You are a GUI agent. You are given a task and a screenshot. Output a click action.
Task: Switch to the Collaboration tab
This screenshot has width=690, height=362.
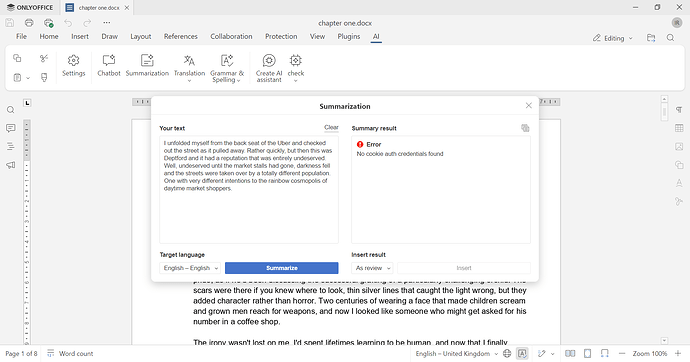[x=231, y=37]
